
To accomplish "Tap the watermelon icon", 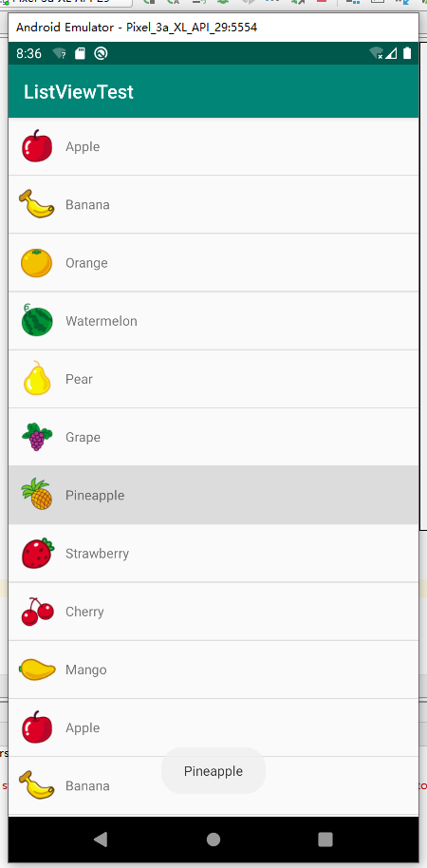I will 37,319.
